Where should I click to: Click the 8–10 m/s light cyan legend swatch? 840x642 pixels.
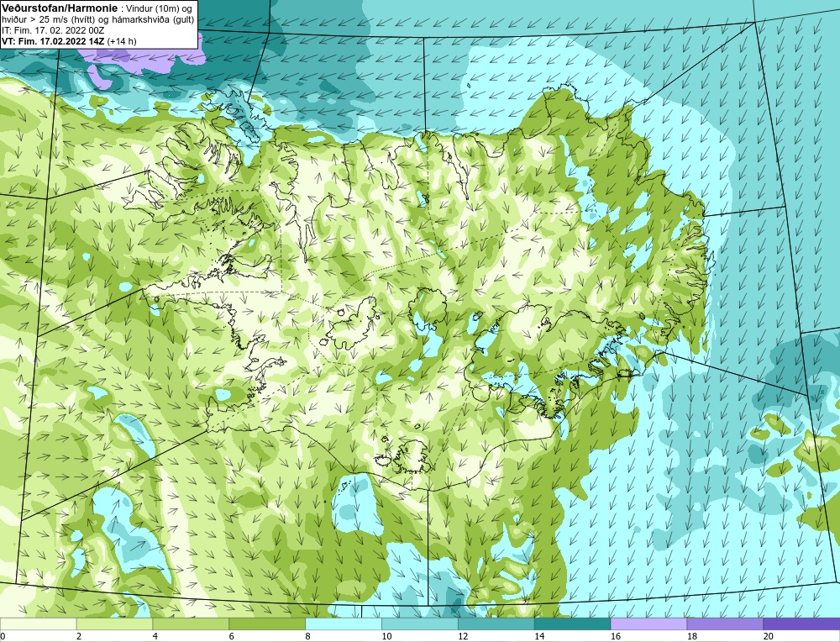(344, 624)
